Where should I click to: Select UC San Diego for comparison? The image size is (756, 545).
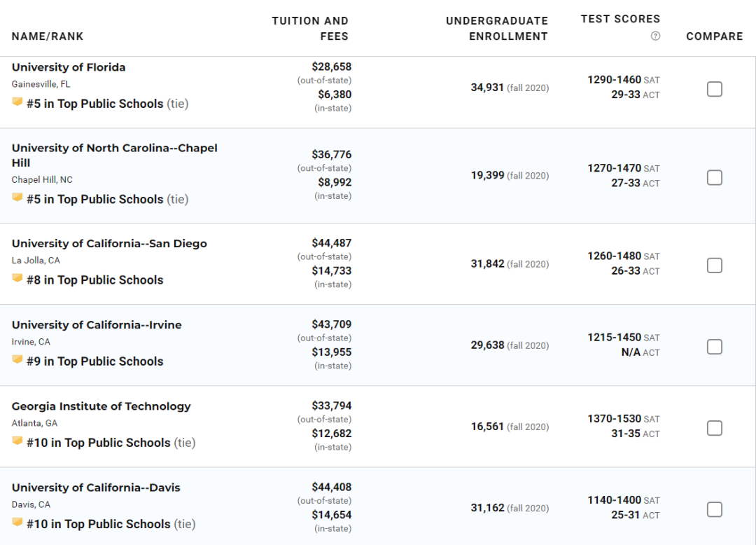tap(715, 265)
